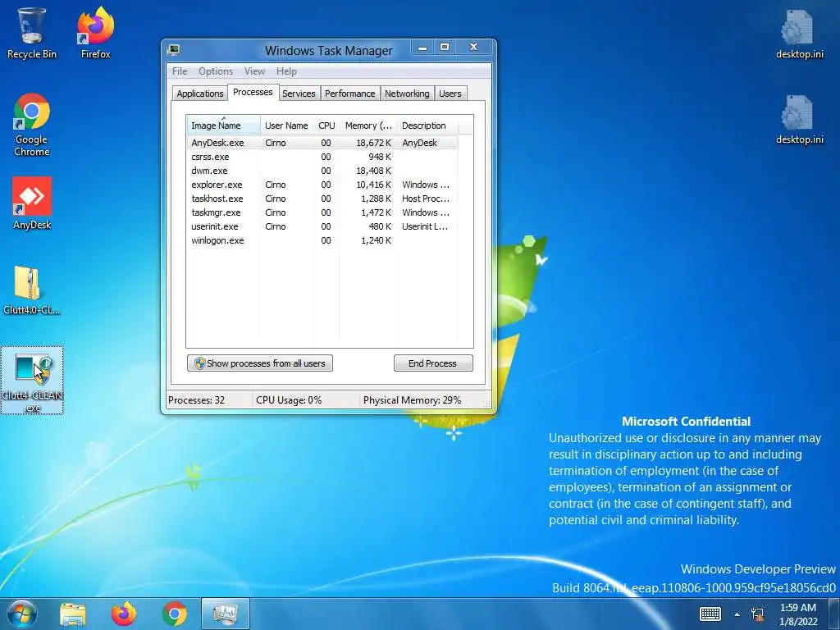Image resolution: width=840 pixels, height=630 pixels.
Task: Switch to the Processes tab
Action: (x=253, y=92)
